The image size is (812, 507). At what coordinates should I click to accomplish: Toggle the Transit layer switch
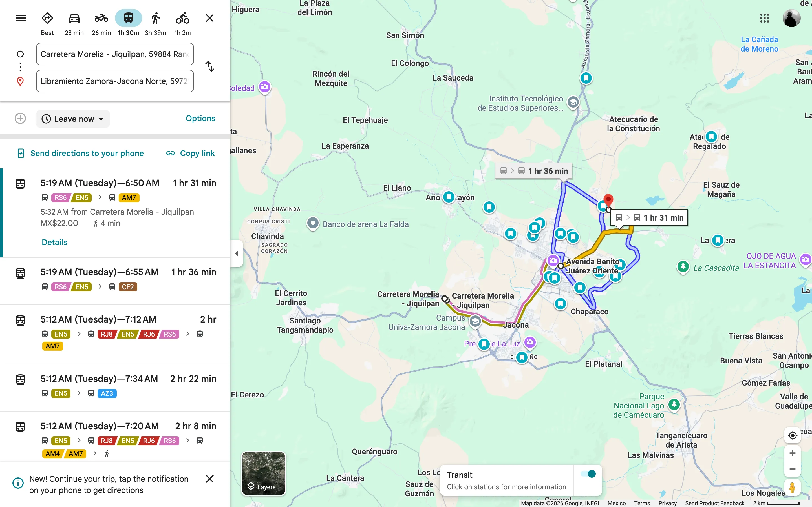coord(588,474)
